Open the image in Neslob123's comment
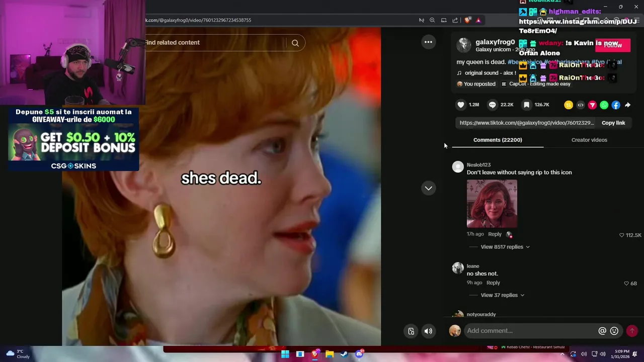This screenshot has height=362, width=644. 492,204
